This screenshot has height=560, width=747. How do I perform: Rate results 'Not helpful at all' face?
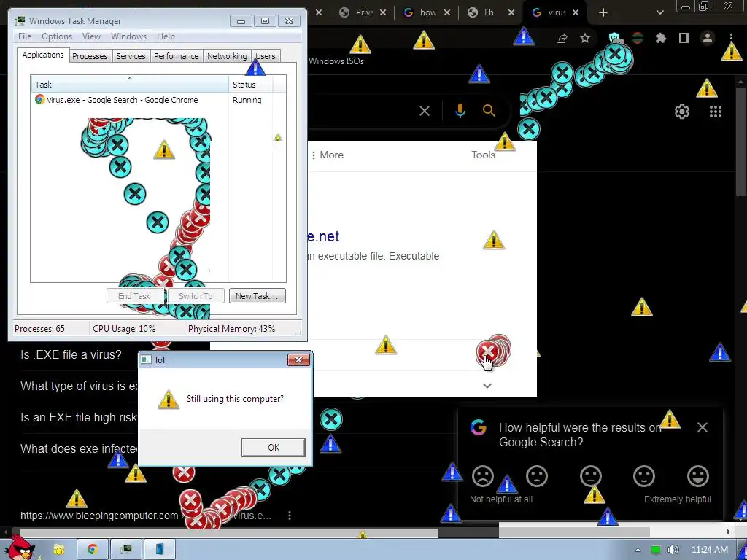(483, 476)
